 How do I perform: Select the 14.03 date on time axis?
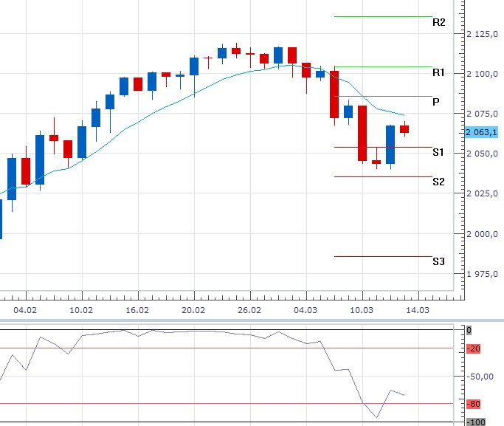coord(418,310)
